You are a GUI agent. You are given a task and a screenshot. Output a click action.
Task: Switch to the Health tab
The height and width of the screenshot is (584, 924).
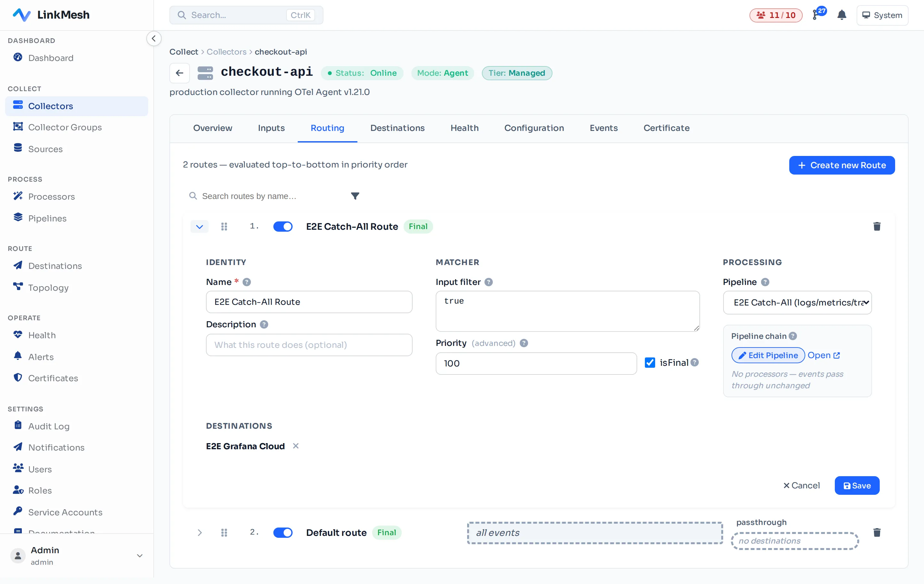(x=464, y=128)
